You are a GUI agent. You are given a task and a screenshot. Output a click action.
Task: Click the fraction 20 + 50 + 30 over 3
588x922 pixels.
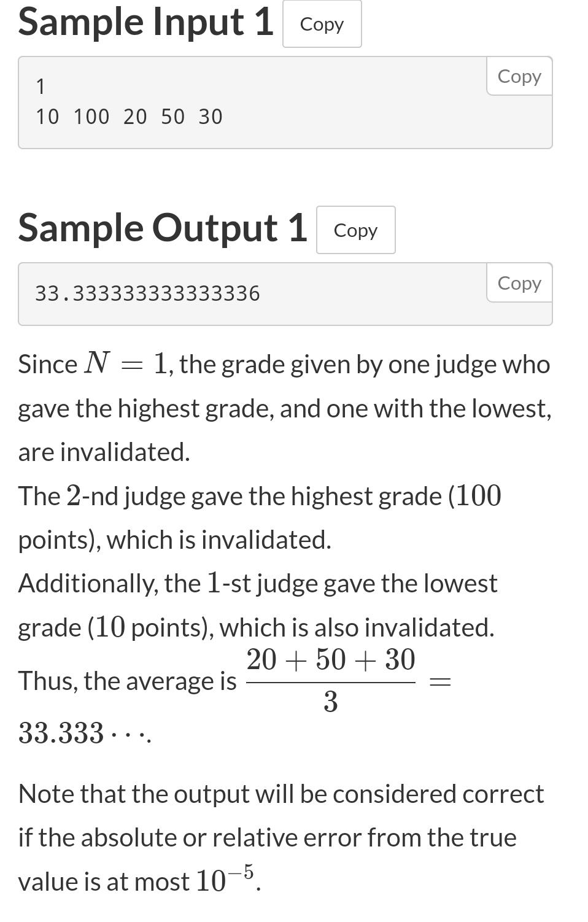(331, 680)
